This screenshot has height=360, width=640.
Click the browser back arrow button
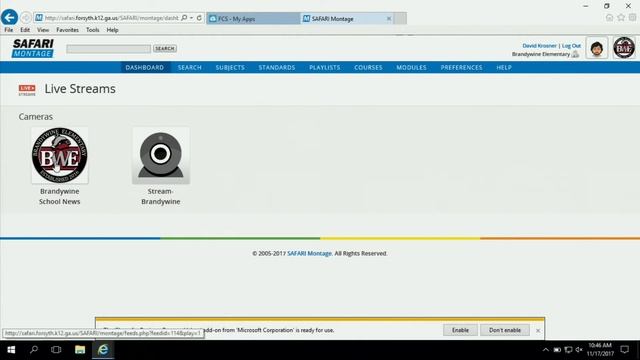9,18
